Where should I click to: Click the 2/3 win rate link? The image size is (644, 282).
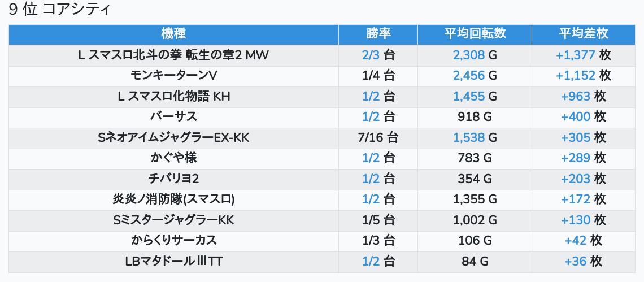tap(371, 55)
